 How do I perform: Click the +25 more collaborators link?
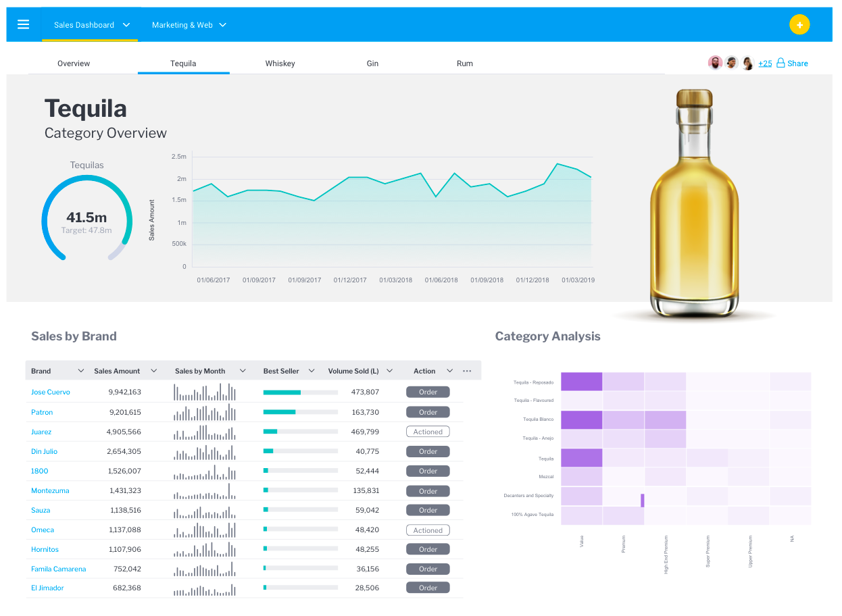765,63
